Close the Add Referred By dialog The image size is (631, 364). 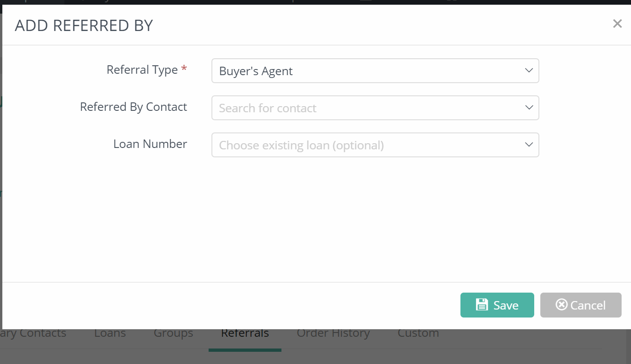[x=617, y=23]
